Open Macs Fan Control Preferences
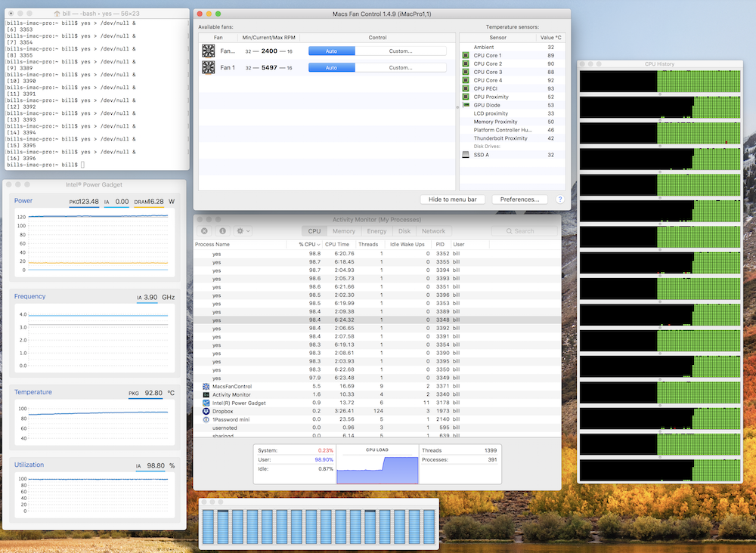The height and width of the screenshot is (553, 756). click(519, 199)
